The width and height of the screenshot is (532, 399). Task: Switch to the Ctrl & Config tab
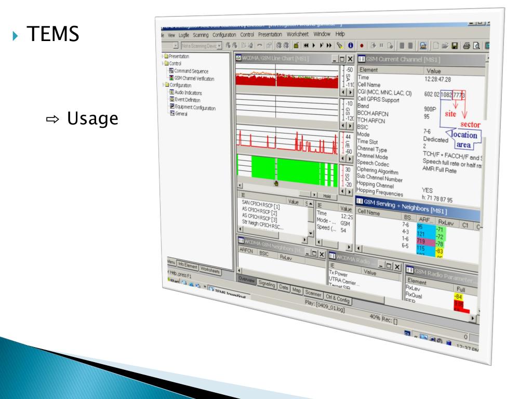337,299
